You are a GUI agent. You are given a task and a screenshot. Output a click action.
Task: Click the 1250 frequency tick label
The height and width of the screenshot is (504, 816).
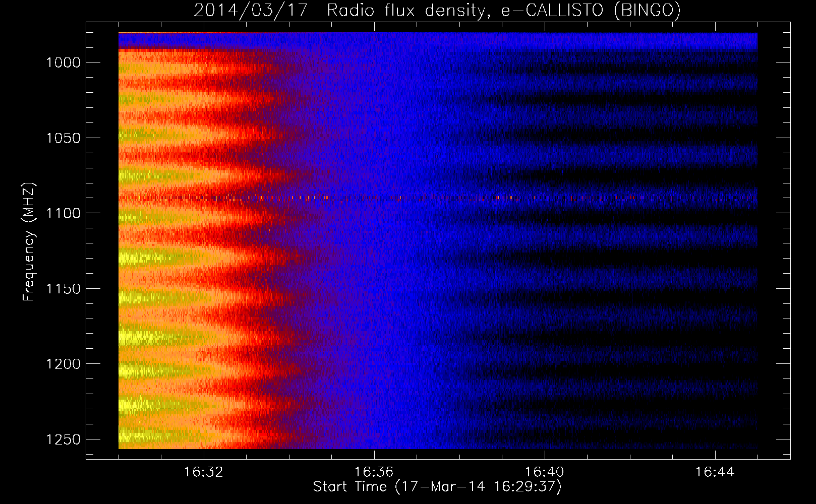(x=64, y=439)
